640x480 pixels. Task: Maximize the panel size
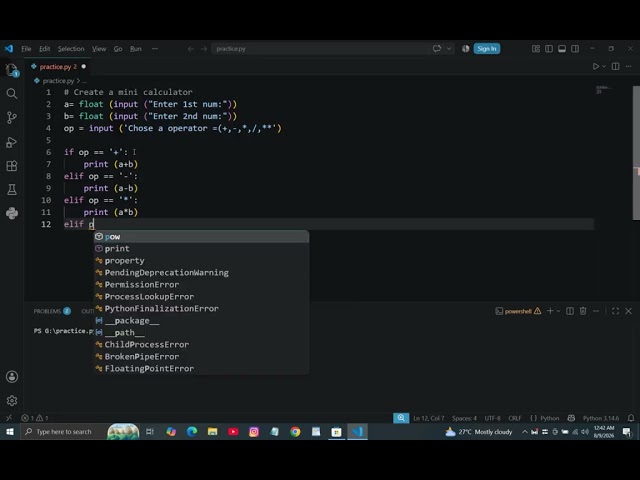pos(615,311)
